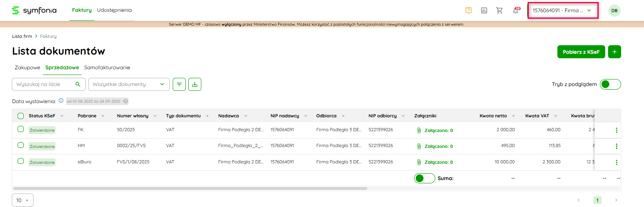
Task: Click the Pobierz z KSeF button
Action: pyautogui.click(x=581, y=52)
